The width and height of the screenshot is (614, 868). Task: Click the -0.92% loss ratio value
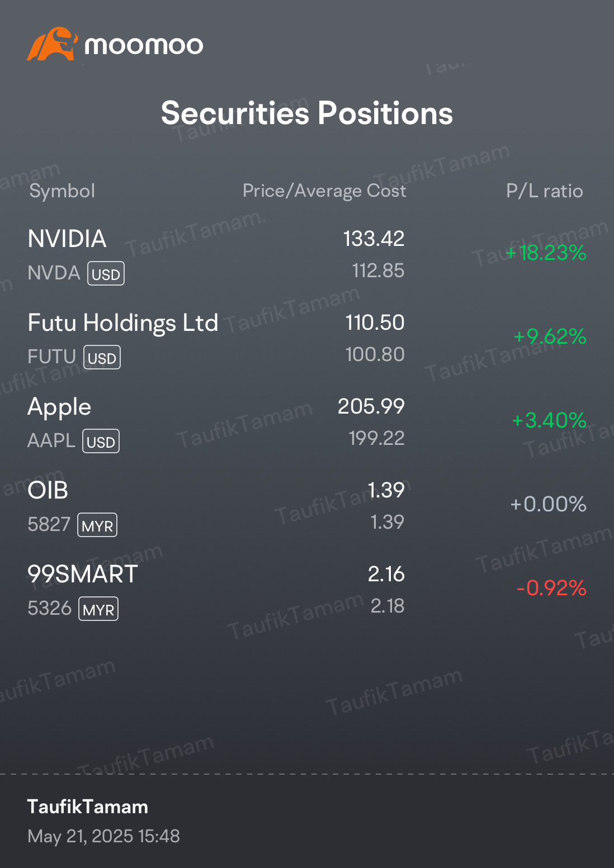coord(551,588)
